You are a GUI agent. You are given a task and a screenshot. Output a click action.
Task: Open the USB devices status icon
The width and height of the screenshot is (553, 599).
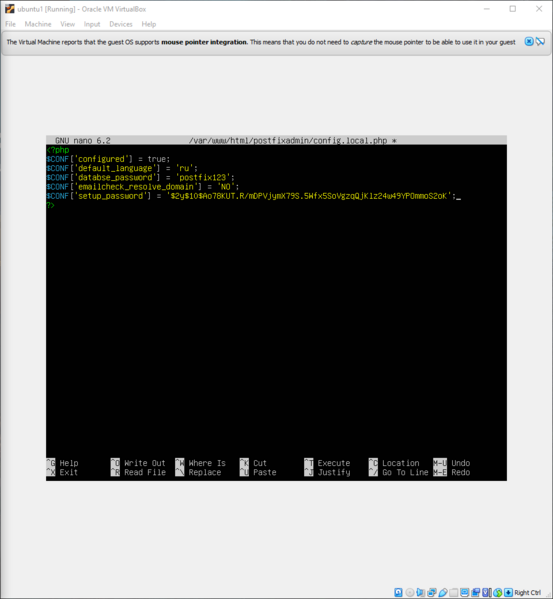443,593
